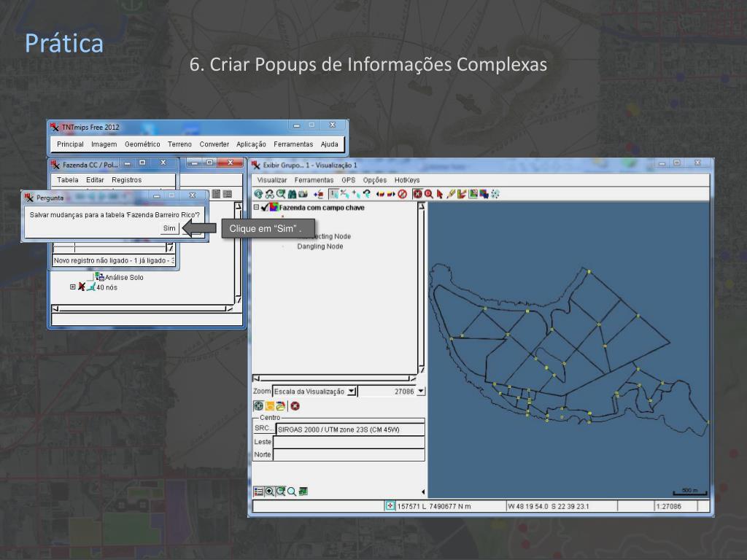Click the red circle icon below Zoom

click(x=295, y=406)
